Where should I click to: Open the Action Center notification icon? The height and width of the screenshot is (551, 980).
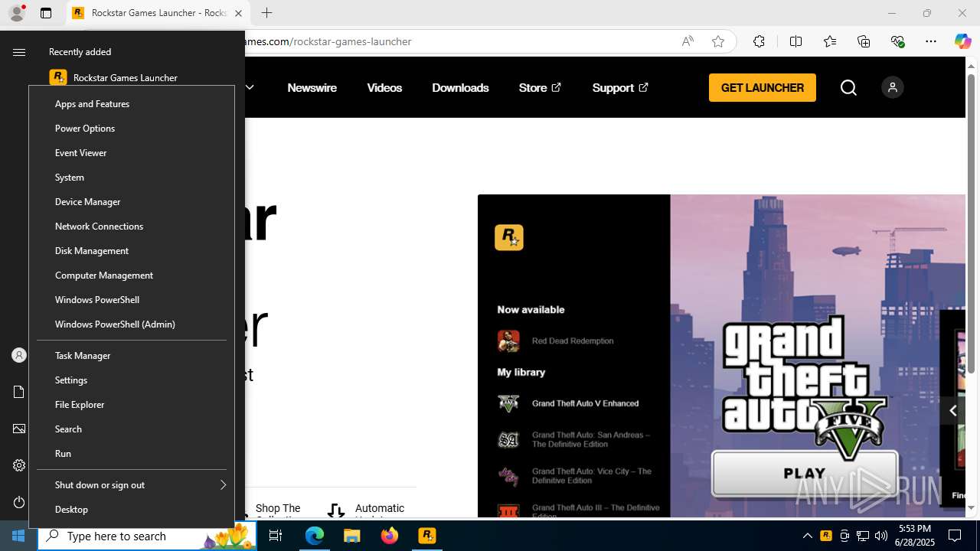955,536
